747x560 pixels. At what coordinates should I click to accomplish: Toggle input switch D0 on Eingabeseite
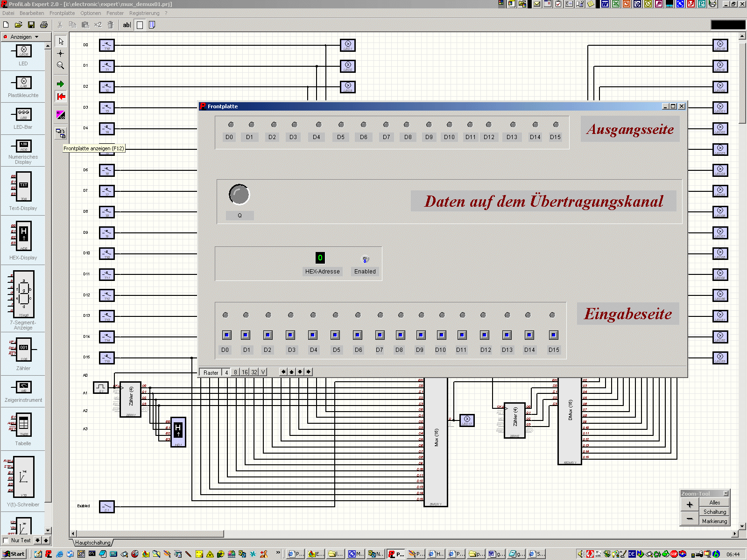click(x=227, y=335)
